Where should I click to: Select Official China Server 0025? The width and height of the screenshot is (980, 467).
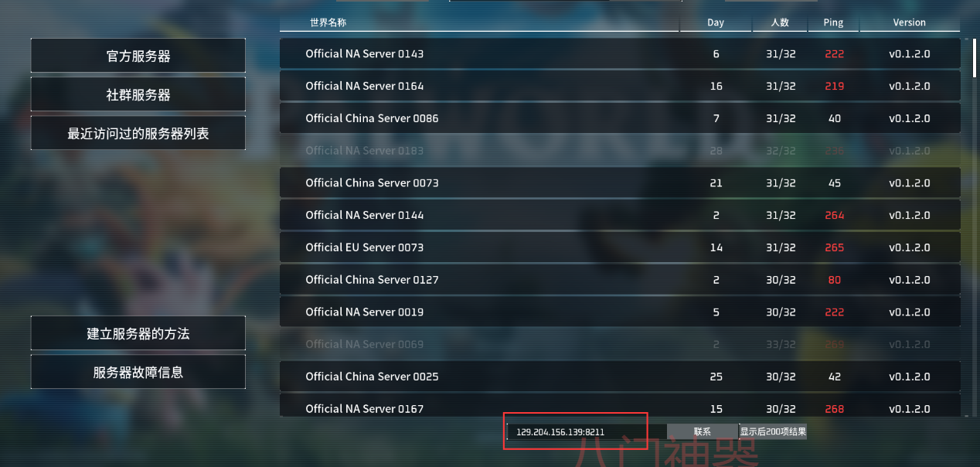tap(620, 377)
